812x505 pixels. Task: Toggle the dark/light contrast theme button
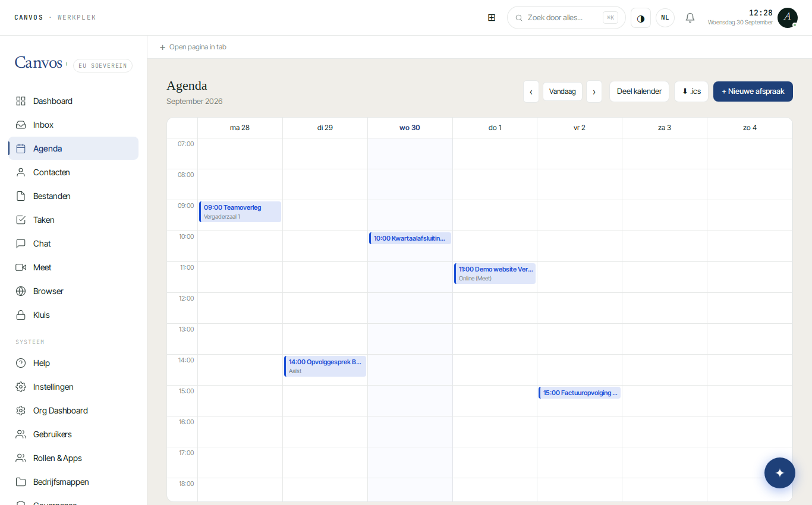pos(641,18)
